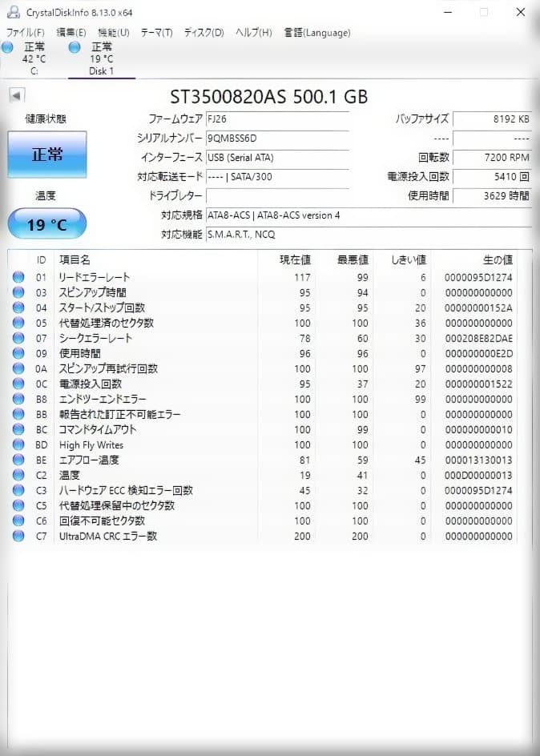Click the status icon for ID 01 row
Image resolution: width=540 pixels, height=756 pixels.
point(18,277)
